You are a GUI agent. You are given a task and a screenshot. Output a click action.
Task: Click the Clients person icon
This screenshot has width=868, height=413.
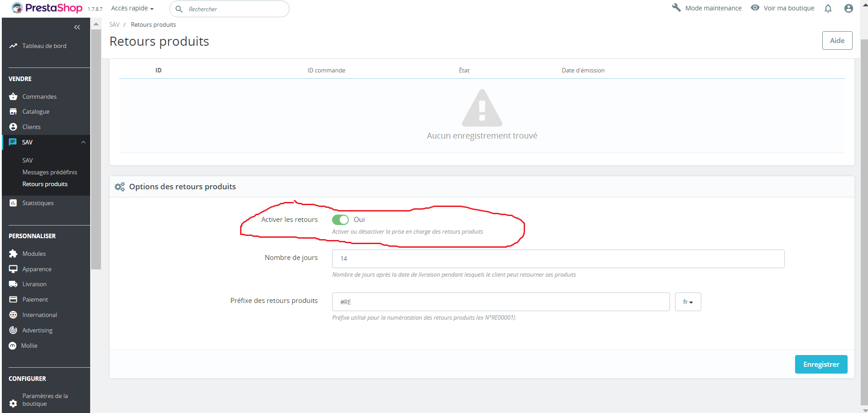pos(13,127)
